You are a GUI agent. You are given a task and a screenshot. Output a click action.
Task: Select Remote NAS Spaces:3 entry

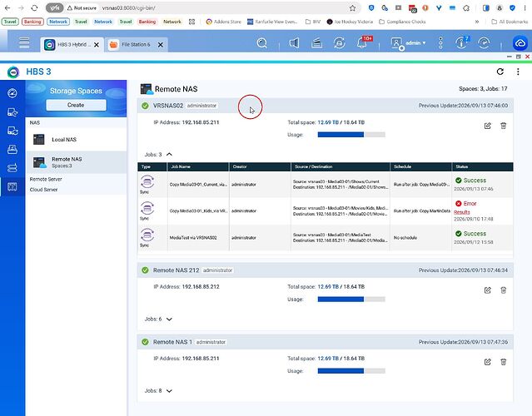coord(77,162)
